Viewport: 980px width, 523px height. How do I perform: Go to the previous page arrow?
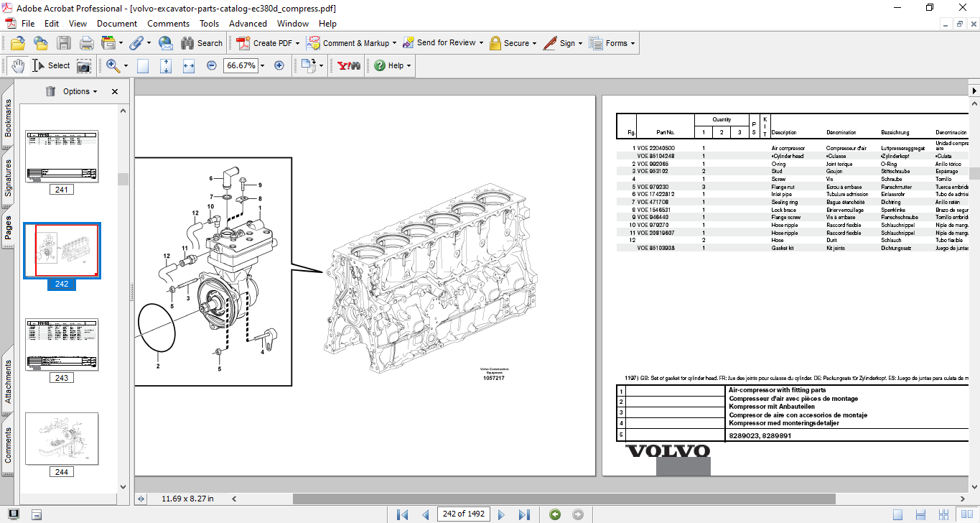tap(426, 514)
